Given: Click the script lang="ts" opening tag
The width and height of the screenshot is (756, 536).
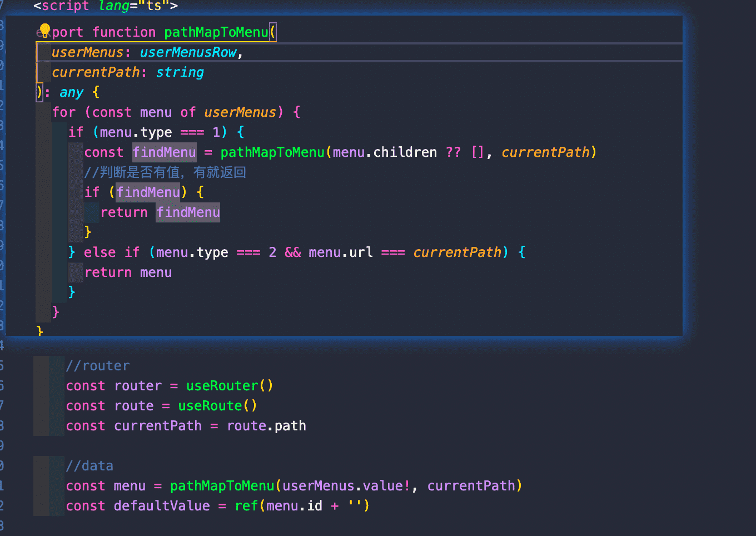Looking at the screenshot, I should click(106, 6).
